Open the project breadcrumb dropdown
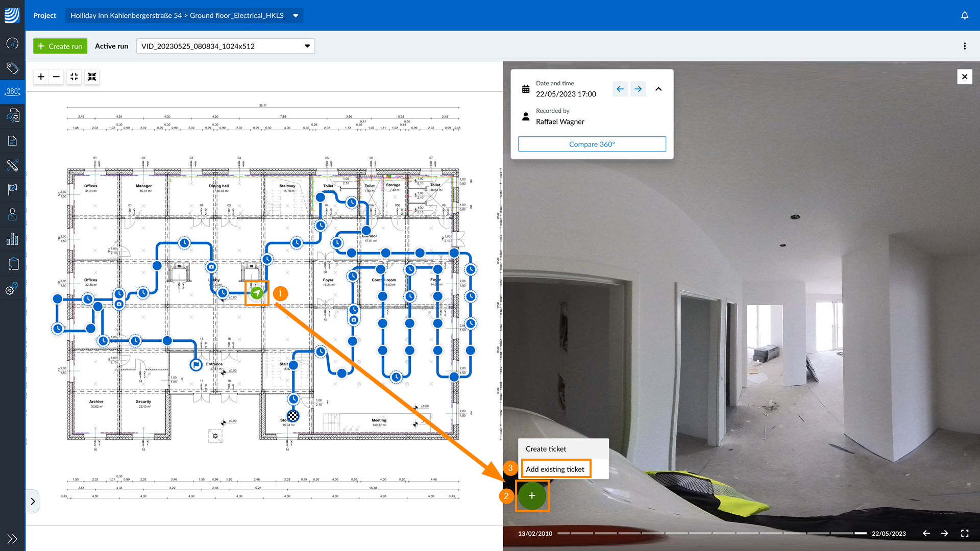980x551 pixels. click(296, 15)
